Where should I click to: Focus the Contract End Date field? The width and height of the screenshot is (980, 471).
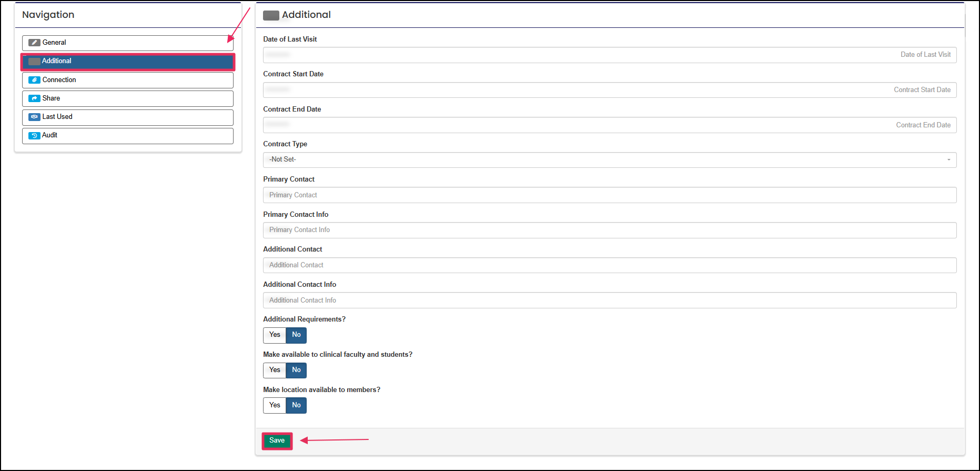click(610, 125)
